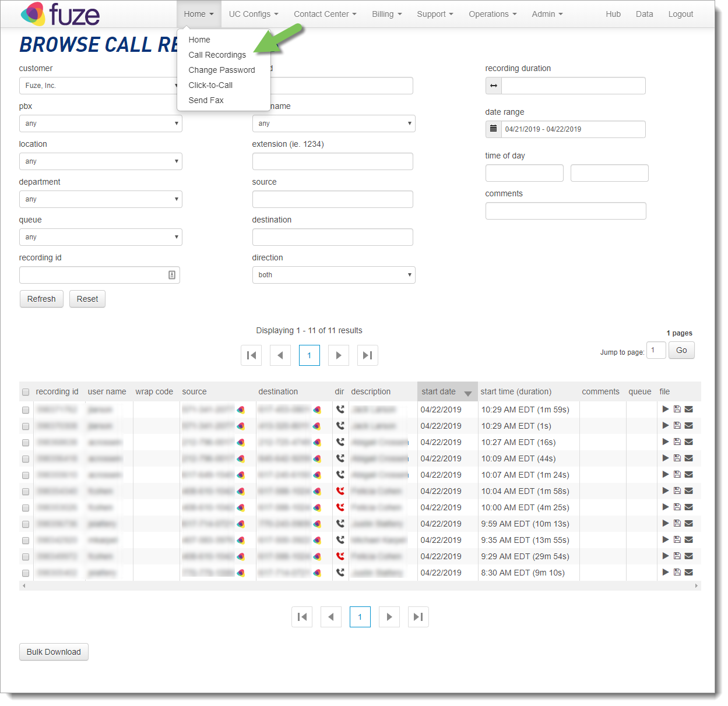
Task: Click calendar icon beside date range
Action: click(x=493, y=129)
